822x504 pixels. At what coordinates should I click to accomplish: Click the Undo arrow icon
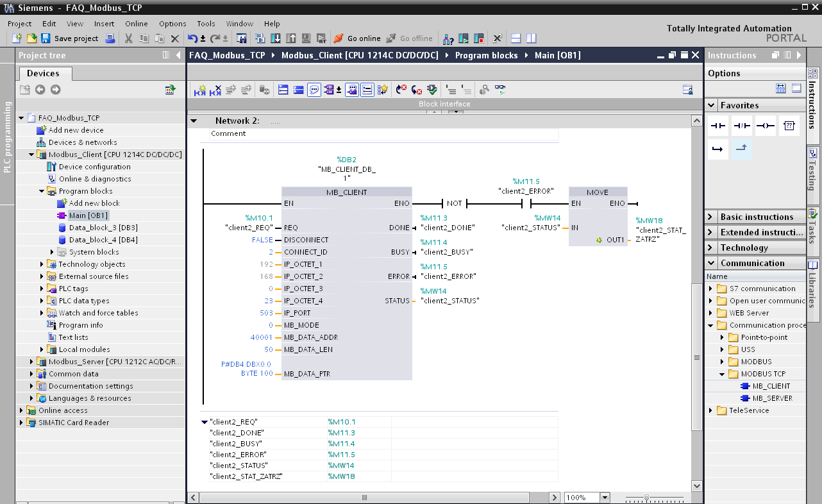tap(192, 38)
